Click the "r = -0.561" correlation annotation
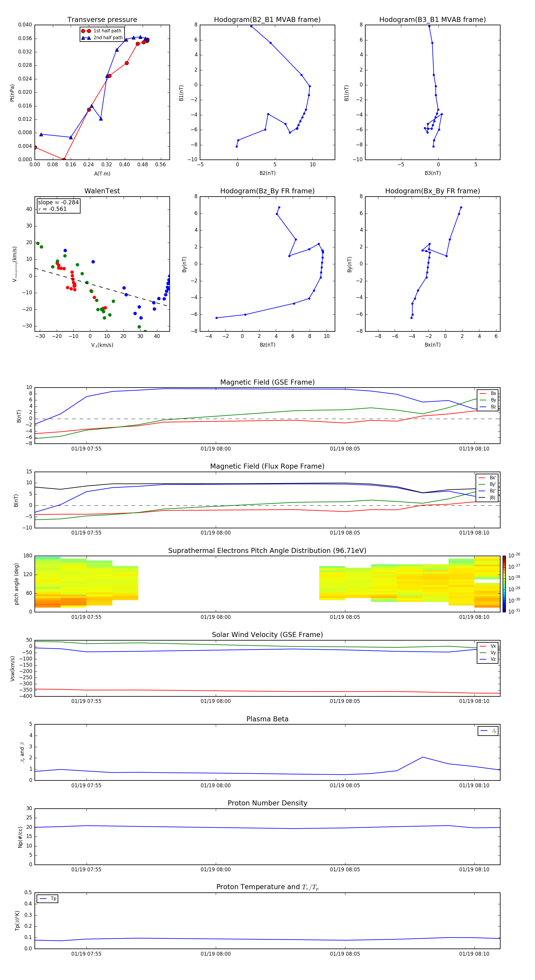The width and height of the screenshot is (535, 980). pyautogui.click(x=53, y=209)
